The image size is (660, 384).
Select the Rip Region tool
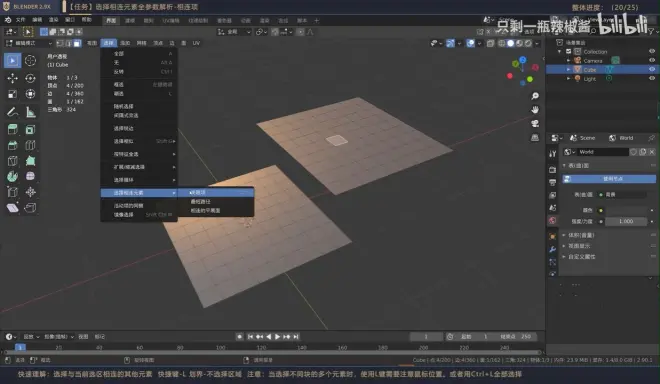[30, 208]
